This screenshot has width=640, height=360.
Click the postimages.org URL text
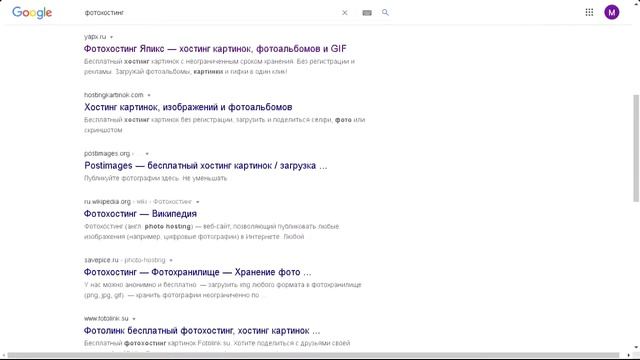(107, 153)
